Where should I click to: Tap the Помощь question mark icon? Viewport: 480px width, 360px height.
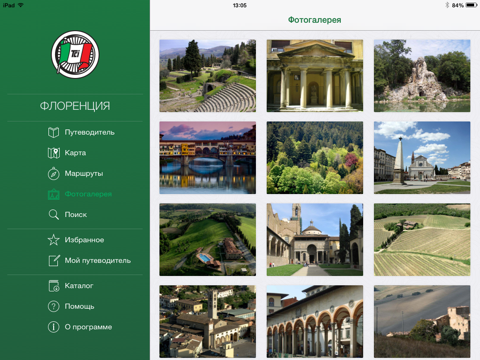tap(53, 306)
